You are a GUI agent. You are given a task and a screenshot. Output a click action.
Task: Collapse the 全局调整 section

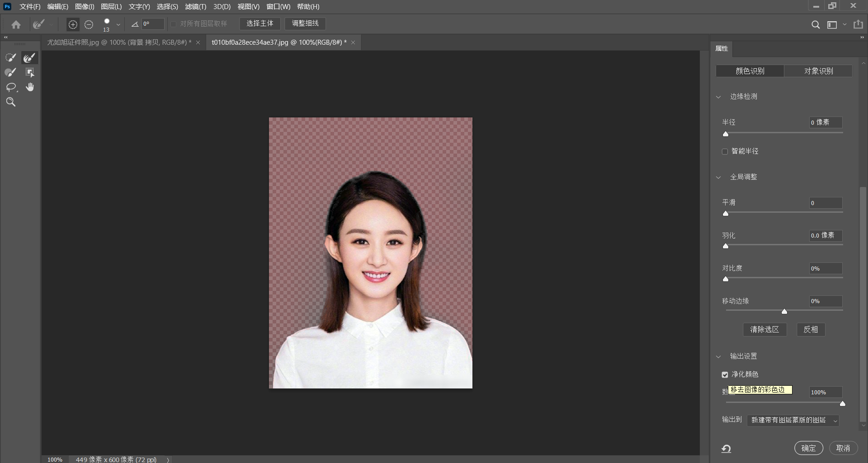718,178
